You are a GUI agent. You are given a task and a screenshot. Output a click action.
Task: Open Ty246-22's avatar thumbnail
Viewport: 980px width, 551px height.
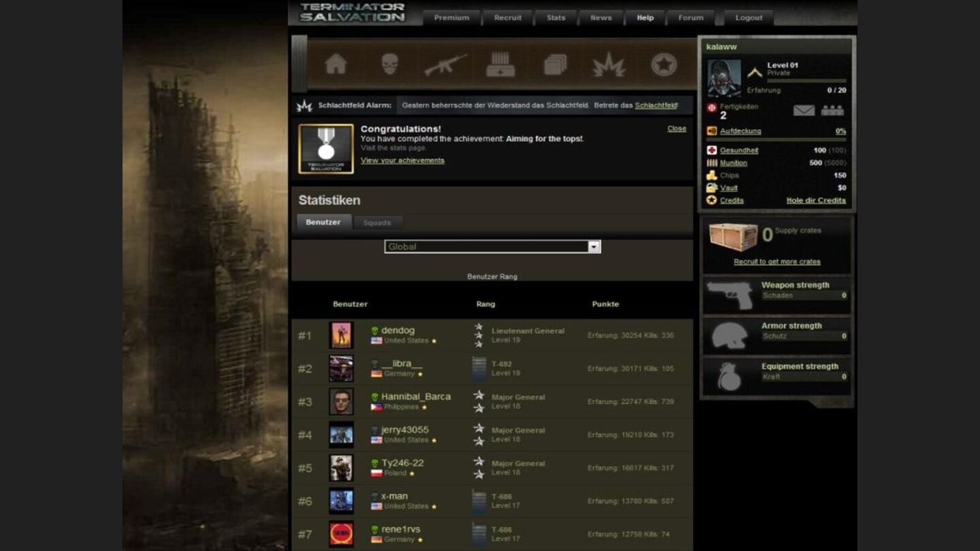coord(341,468)
